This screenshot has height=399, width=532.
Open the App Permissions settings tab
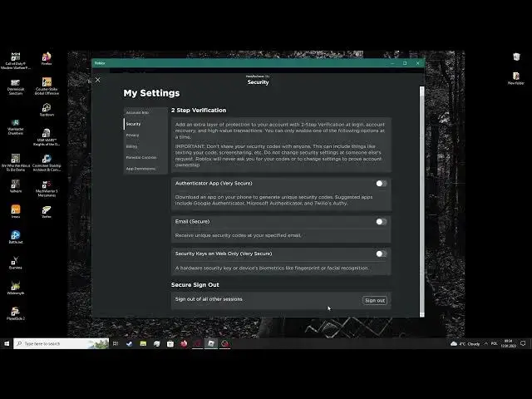(145, 169)
